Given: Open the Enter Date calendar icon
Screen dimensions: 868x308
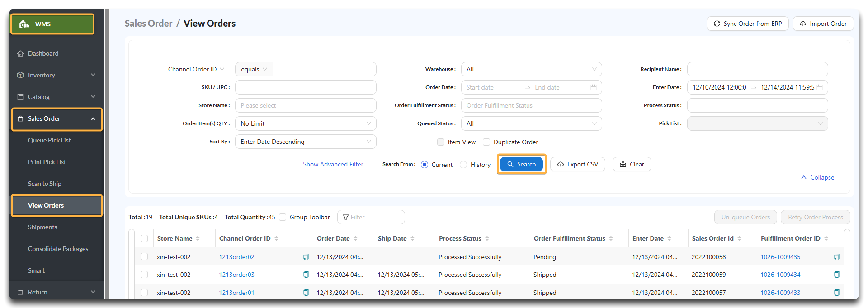Looking at the screenshot, I should (x=820, y=87).
